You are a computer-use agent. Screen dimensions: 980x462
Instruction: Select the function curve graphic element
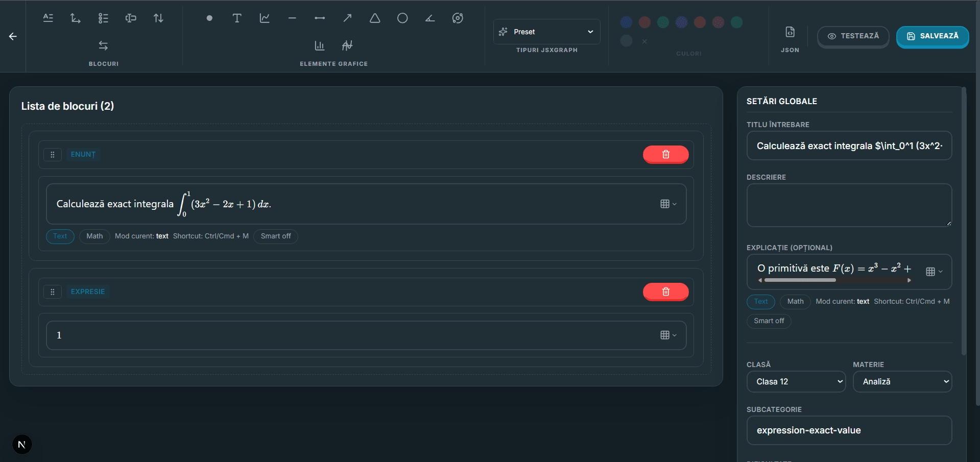tap(347, 45)
